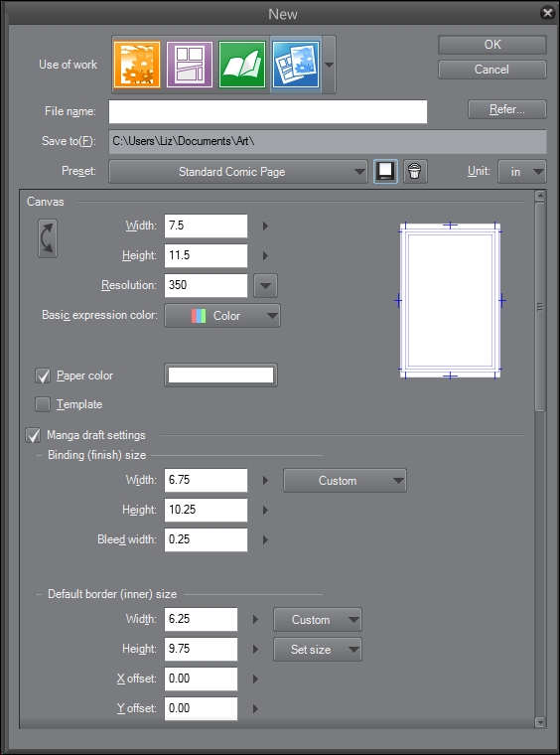The width and height of the screenshot is (560, 755).
Task: Click the save preset icon beside Preset
Action: pos(386,172)
